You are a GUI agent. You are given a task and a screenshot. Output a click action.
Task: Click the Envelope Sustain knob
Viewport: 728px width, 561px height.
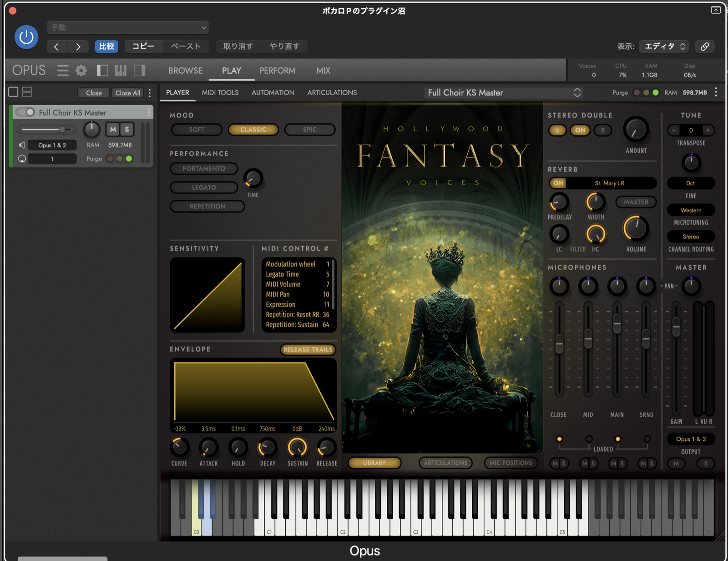297,448
